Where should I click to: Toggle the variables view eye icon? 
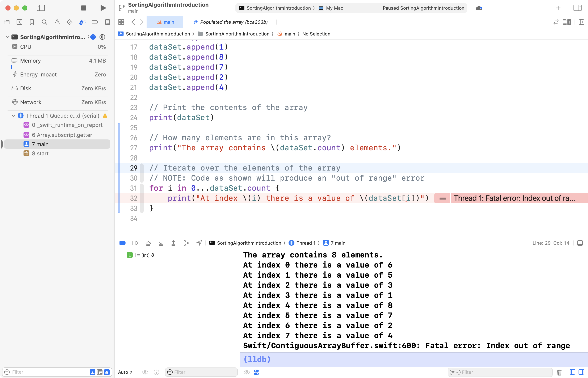pos(145,372)
